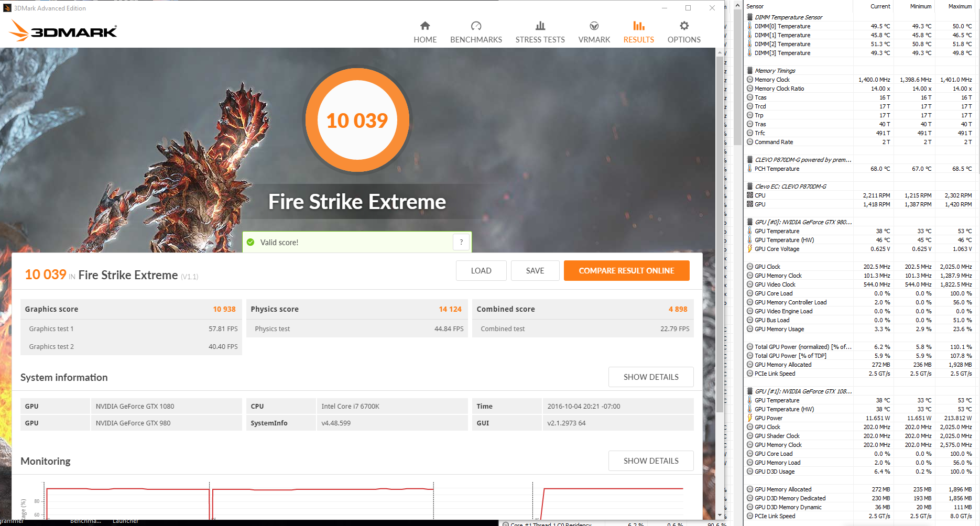Screen dimensions: 980x526
Task: Show details for Monitoring section
Action: click(x=651, y=461)
